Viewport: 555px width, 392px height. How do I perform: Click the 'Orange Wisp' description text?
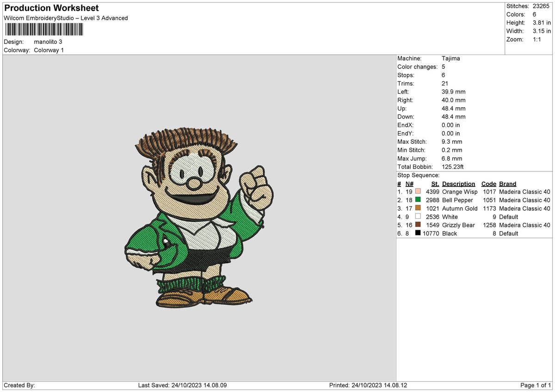click(460, 191)
